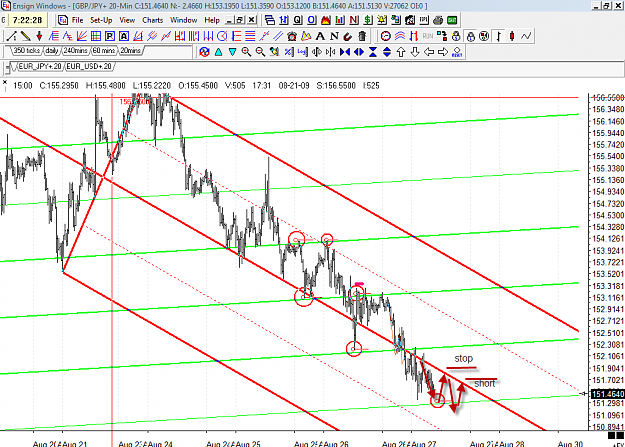The height and width of the screenshot is (447, 625).
Task: Switch to the 350 ticks tab
Action: click(26, 51)
